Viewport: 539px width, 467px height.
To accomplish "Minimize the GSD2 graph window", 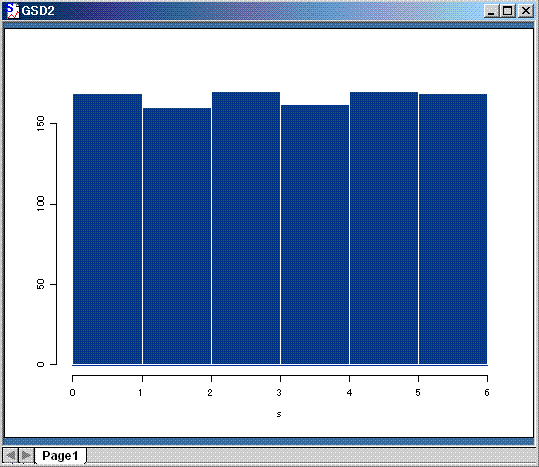I will tap(491, 11).
